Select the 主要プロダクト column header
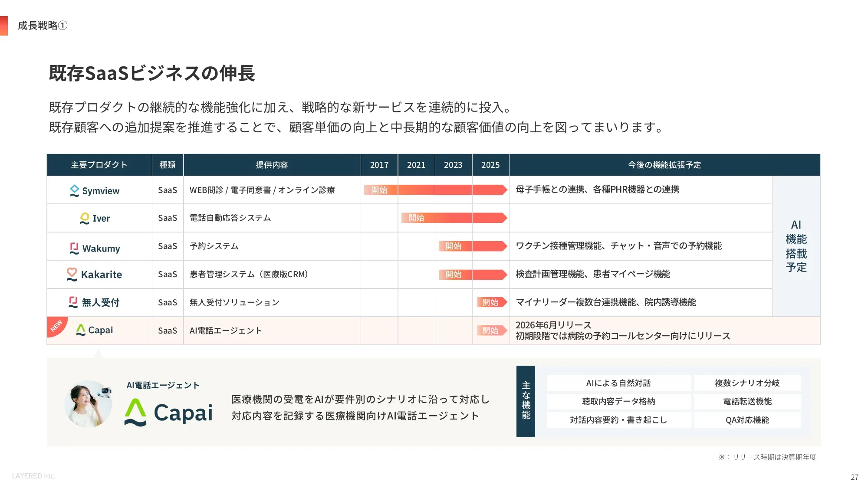This screenshot has height=488, width=868. 99,165
